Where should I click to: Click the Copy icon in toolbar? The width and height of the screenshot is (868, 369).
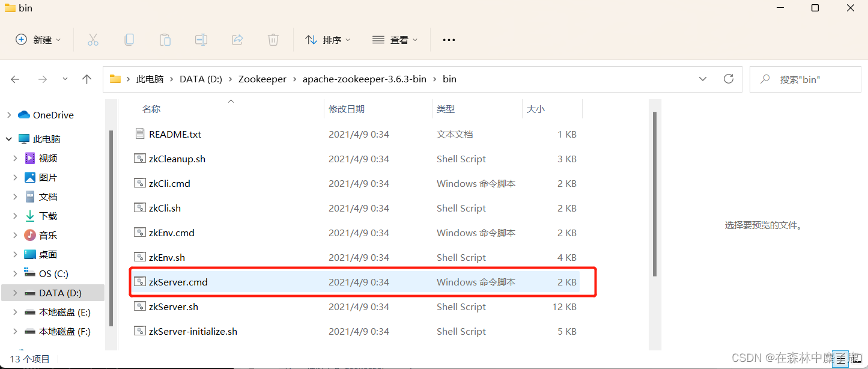tap(129, 40)
